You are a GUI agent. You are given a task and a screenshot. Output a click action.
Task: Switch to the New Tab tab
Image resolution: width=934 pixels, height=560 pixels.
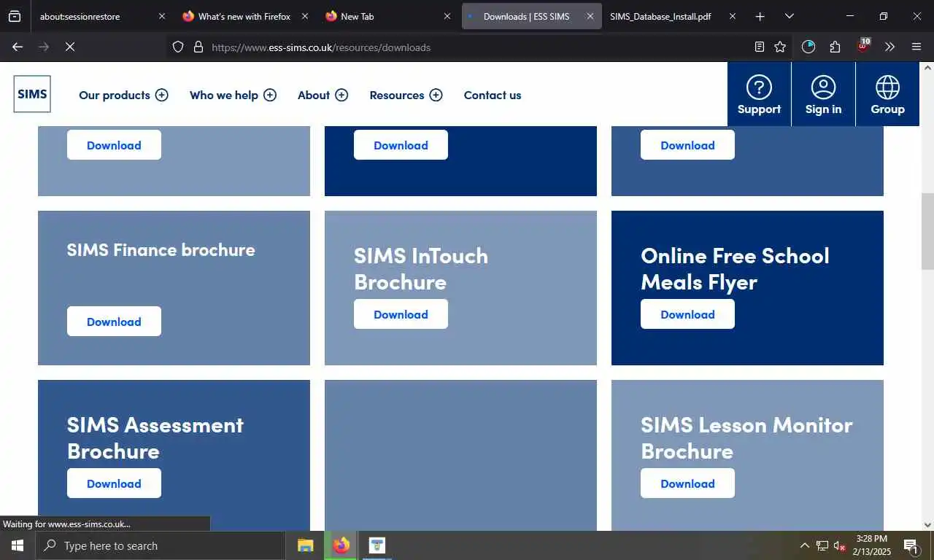387,16
